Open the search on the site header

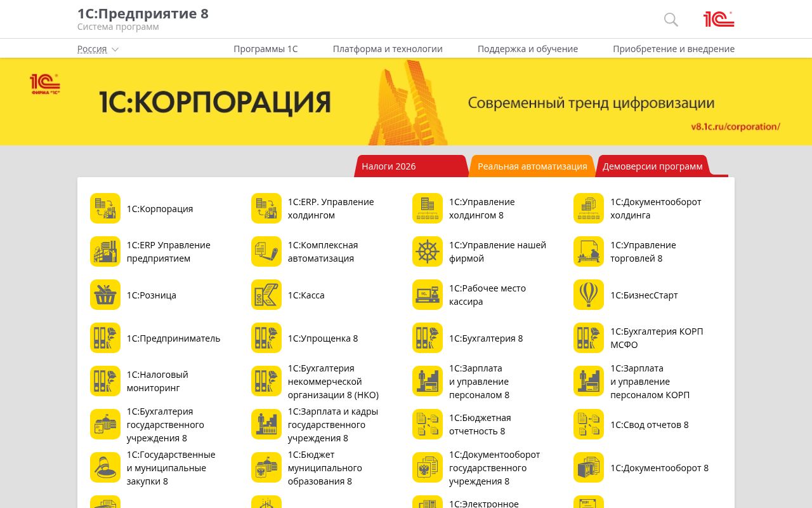(671, 20)
